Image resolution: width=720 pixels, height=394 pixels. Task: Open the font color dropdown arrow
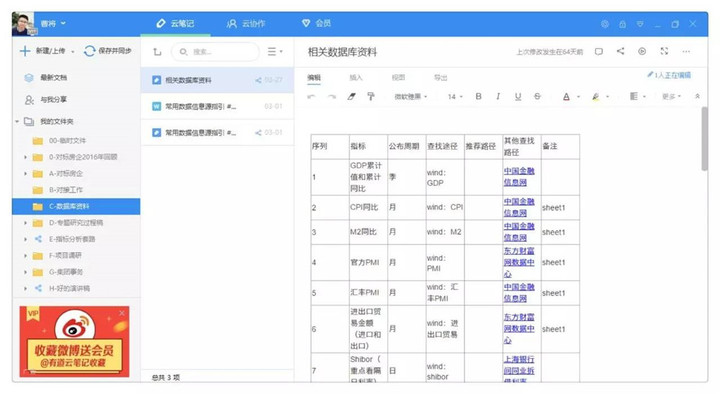coord(578,97)
